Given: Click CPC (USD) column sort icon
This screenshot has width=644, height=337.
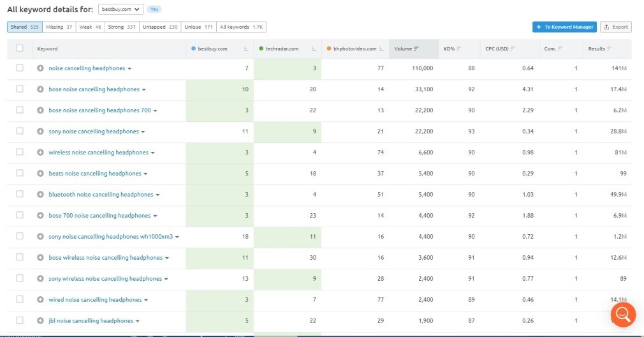Looking at the screenshot, I should (x=513, y=49).
